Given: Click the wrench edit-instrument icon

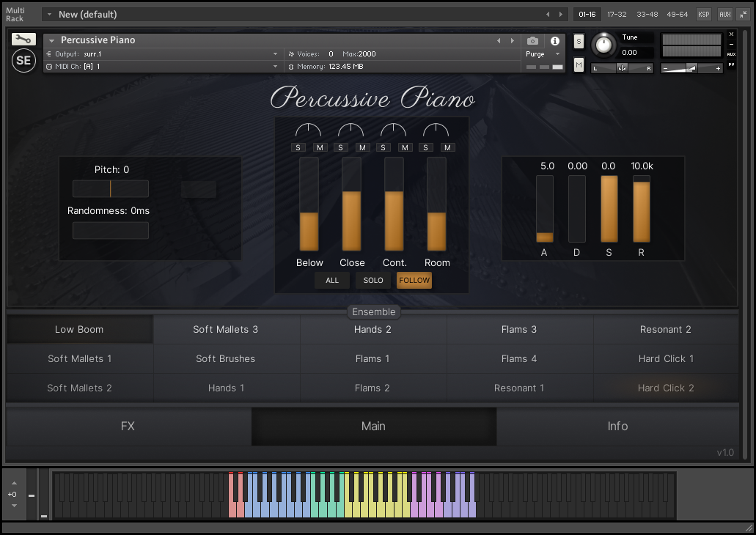Looking at the screenshot, I should 23,40.
